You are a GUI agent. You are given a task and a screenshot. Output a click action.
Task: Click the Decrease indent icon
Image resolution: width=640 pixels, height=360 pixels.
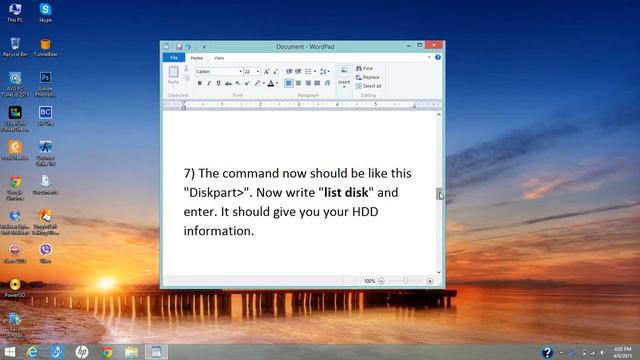tap(289, 71)
